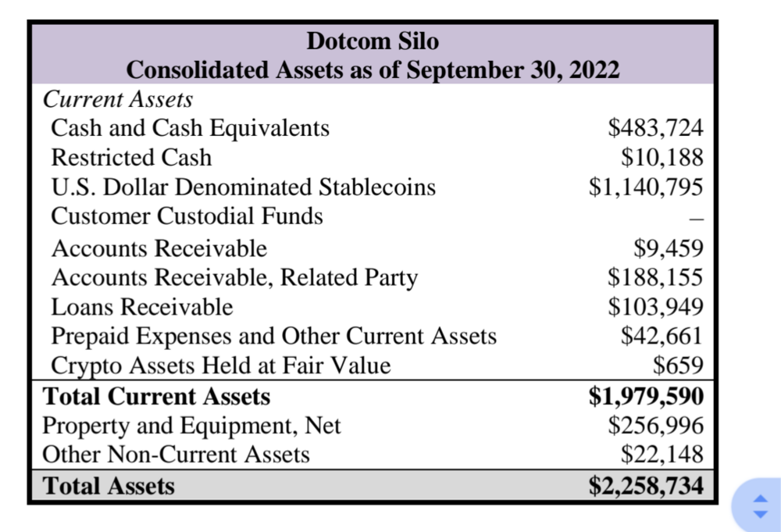Click the U.S. Dollar Denominated Stablecoins label
Screen dimensions: 781x532
click(243, 187)
